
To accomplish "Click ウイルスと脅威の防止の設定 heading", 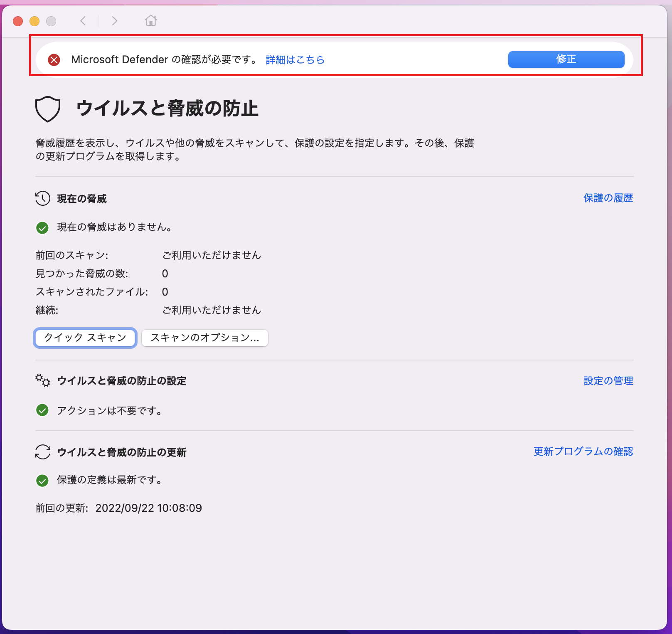I will click(122, 381).
